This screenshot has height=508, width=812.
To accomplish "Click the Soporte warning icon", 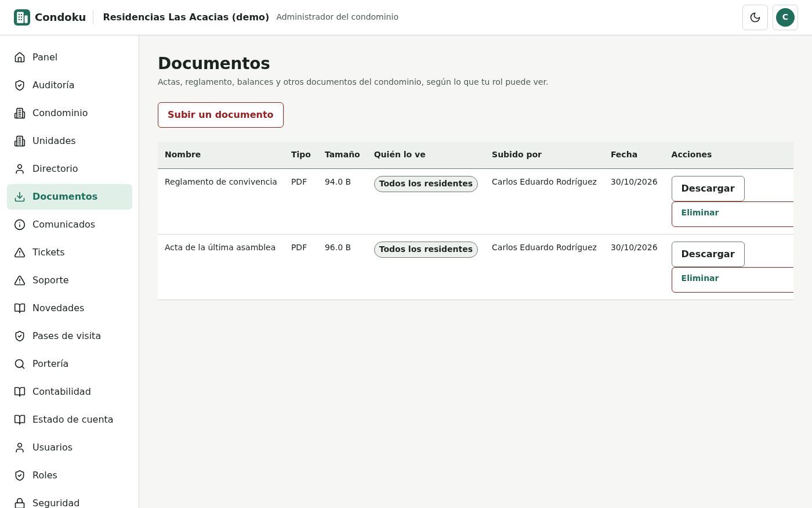I will pos(20,280).
